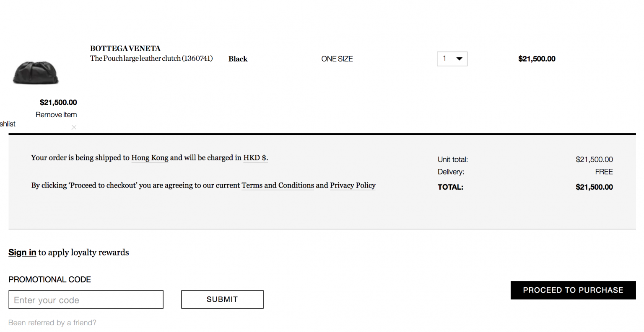644x332 pixels.
Task: Click the black pouch product thumbnail
Action: coord(36,72)
